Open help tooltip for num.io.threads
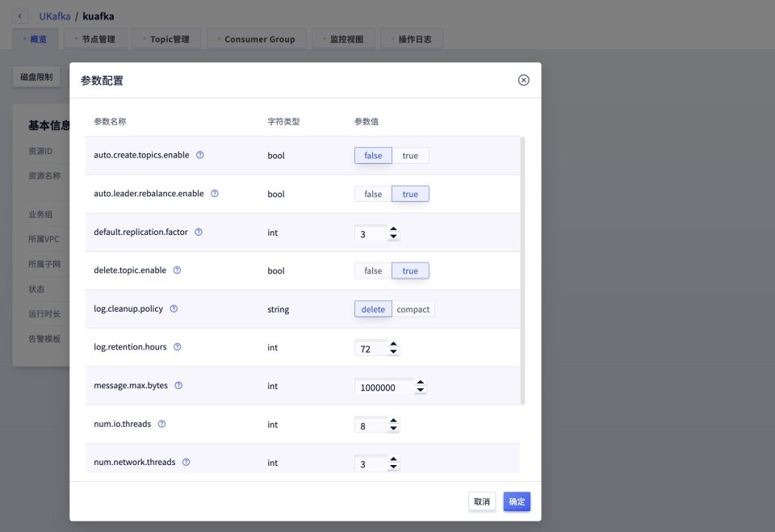Screen dimensions: 775x532 tap(161, 424)
